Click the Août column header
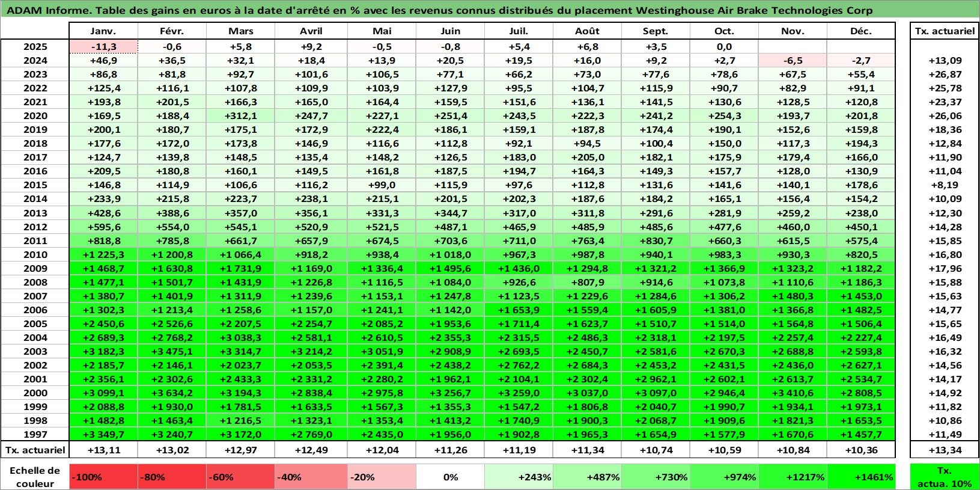 587,31
